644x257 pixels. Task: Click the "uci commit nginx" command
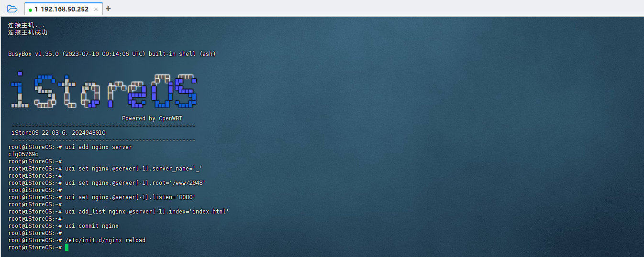92,226
